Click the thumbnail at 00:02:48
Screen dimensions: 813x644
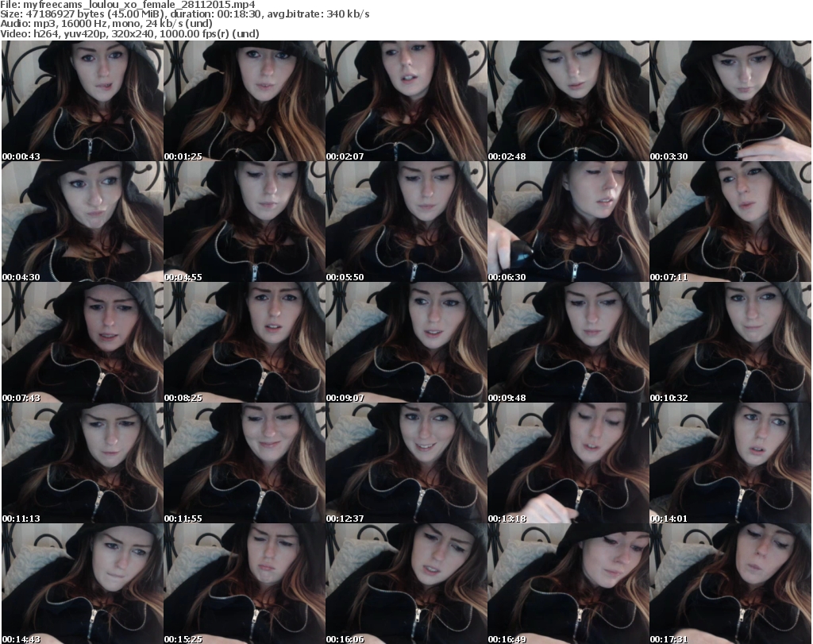568,101
